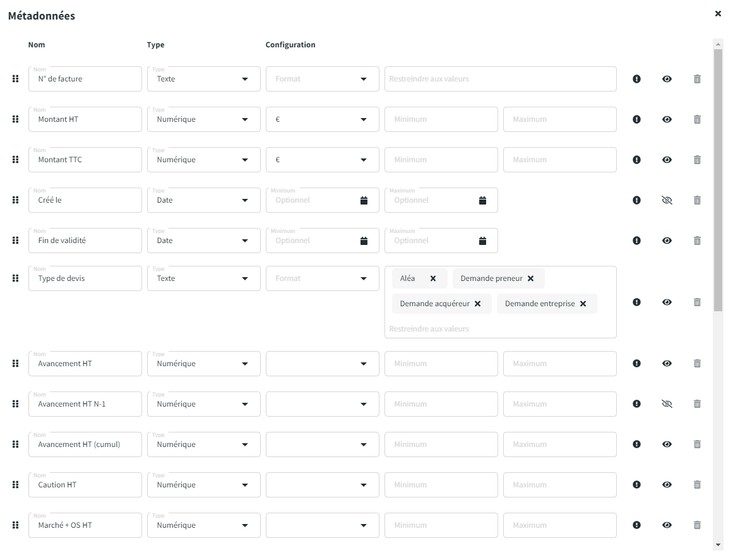The image size is (733, 560).
Task: Remove the Aléa value chip
Action: pyautogui.click(x=433, y=278)
